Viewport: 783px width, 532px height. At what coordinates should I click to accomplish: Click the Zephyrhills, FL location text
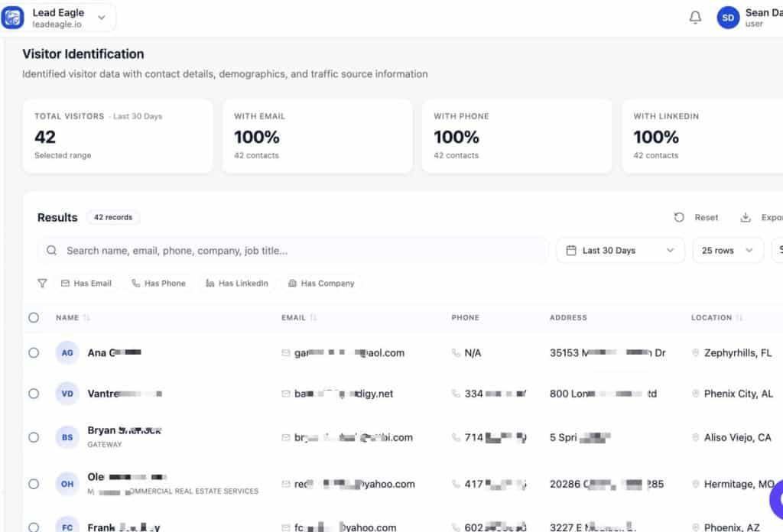click(738, 353)
